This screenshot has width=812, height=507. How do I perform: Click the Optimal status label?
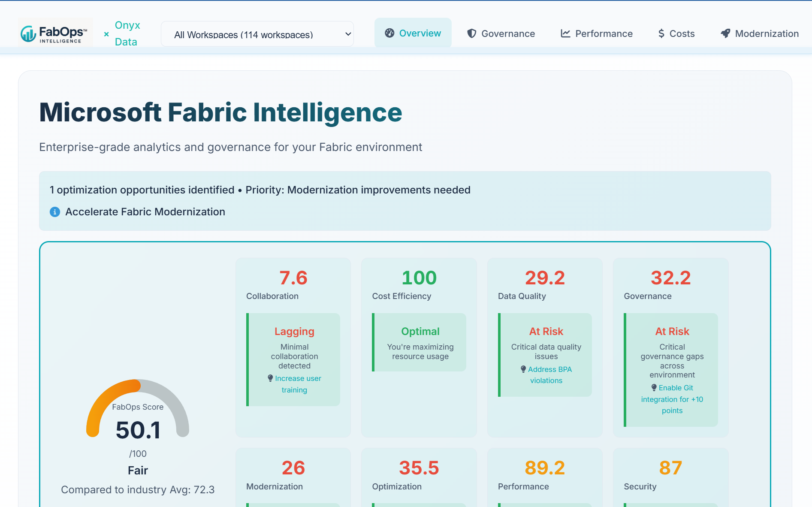click(x=420, y=332)
